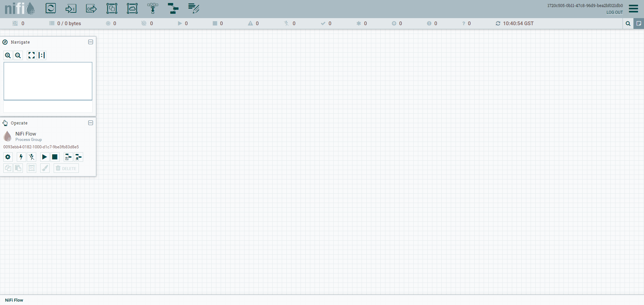Select the Process Group component icon
The image size is (644, 305).
pos(112,8)
